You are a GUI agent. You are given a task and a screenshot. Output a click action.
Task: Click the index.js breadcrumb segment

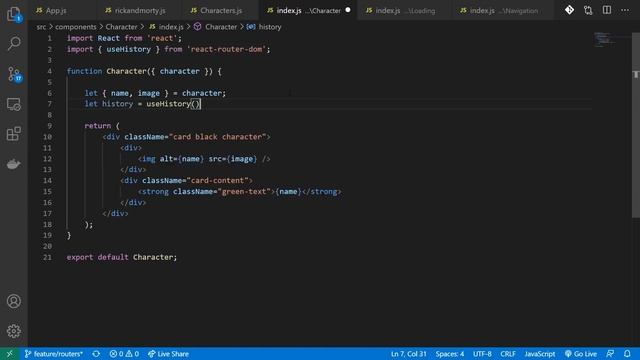(x=167, y=27)
